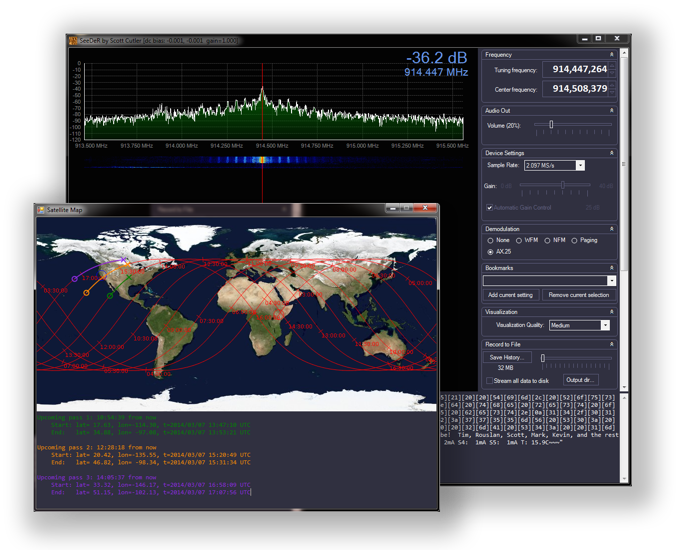The image size is (680, 550).
Task: Click the Volume slider handle
Action: point(551,125)
